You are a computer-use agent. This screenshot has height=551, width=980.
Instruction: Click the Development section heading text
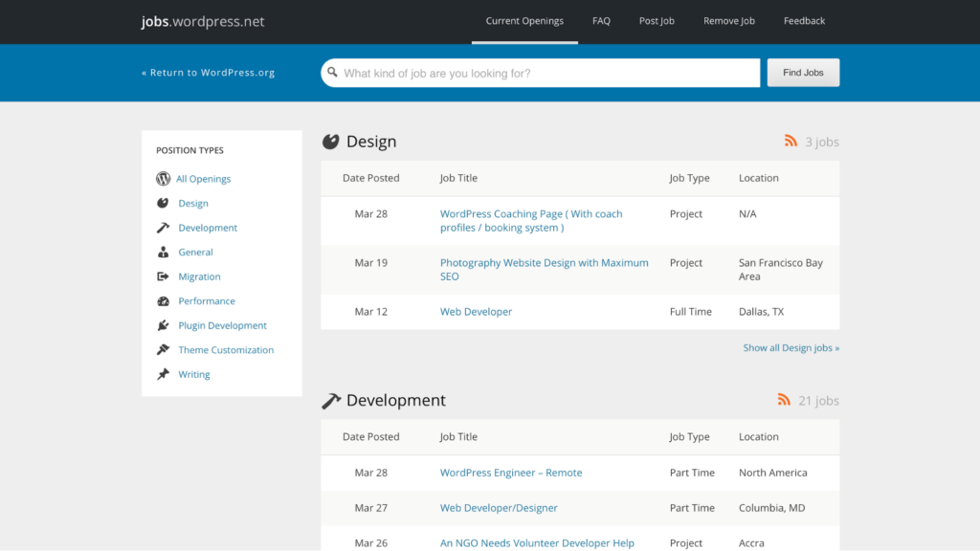tap(395, 401)
